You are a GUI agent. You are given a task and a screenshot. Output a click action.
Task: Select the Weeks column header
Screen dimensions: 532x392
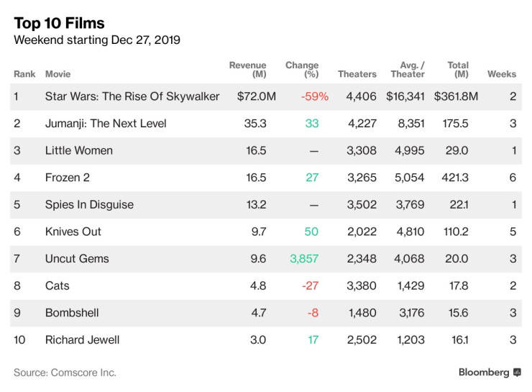click(502, 74)
